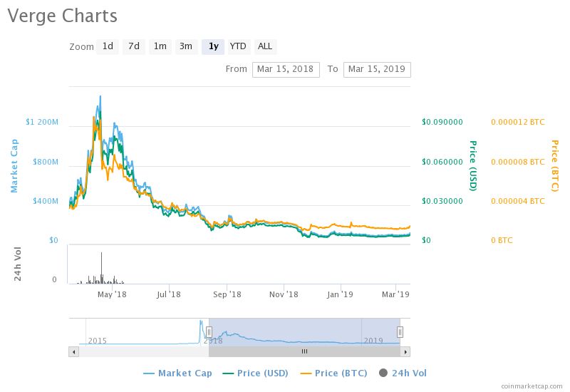
Task: Click the Price (BTC) vertical axis title
Action: (554, 166)
